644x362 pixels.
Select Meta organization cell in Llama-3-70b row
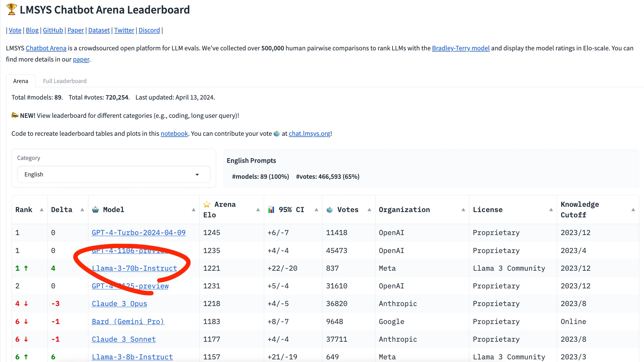[387, 268]
